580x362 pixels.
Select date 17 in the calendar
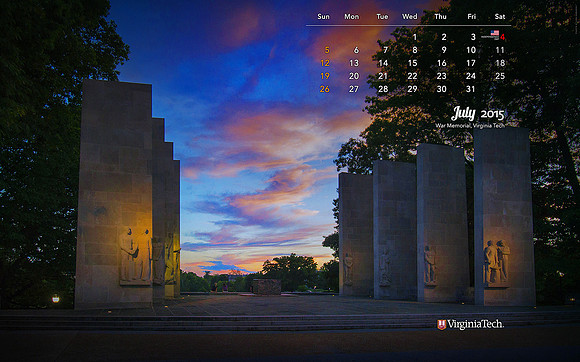coord(471,63)
